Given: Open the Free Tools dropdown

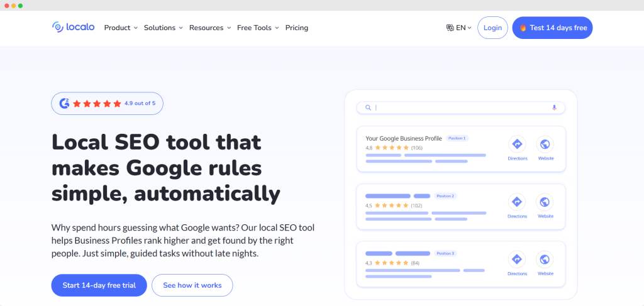Looking at the screenshot, I should tap(257, 28).
